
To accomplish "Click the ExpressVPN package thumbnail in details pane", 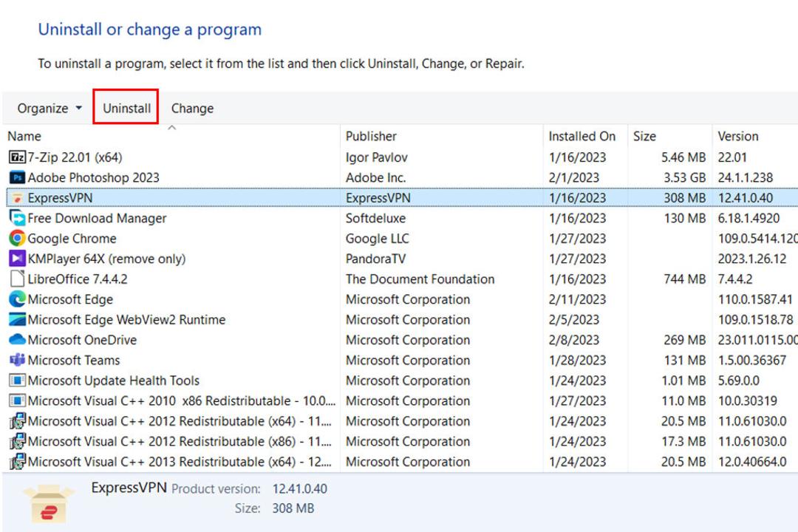I will click(49, 503).
